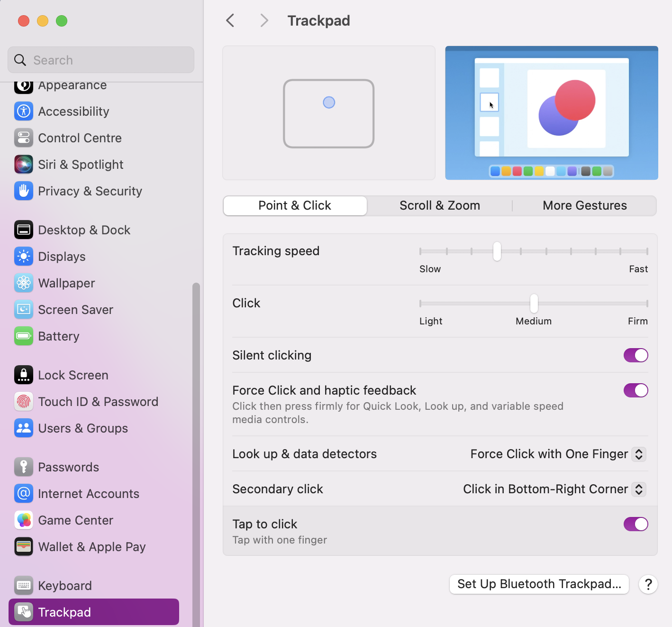Switch to the Scroll & Zoom tab
This screenshot has height=627, width=672.
click(439, 205)
